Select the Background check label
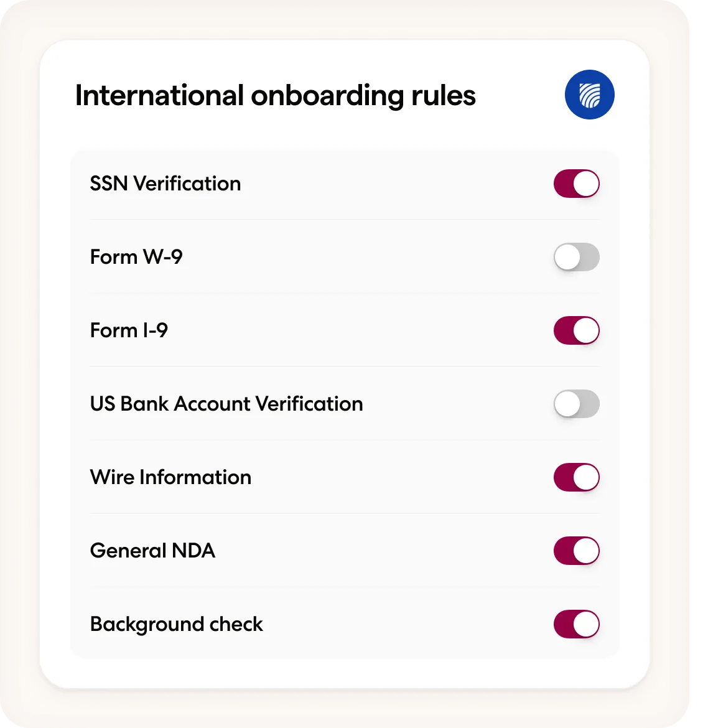Screen dimensions: 708x728 tap(176, 624)
